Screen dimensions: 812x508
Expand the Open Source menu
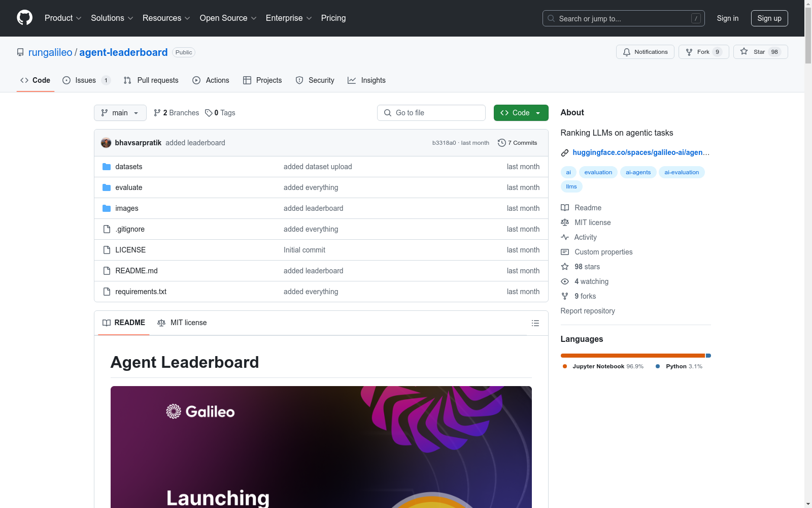(x=228, y=18)
